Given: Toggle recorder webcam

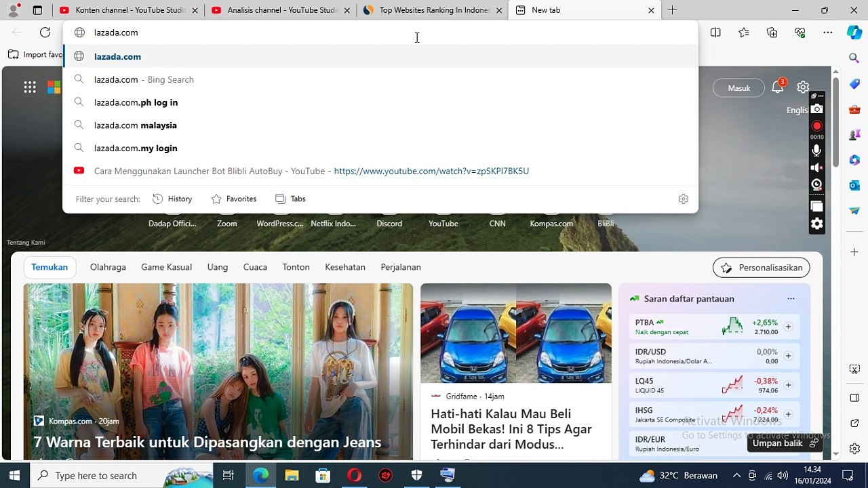Looking at the screenshot, I should (817, 184).
